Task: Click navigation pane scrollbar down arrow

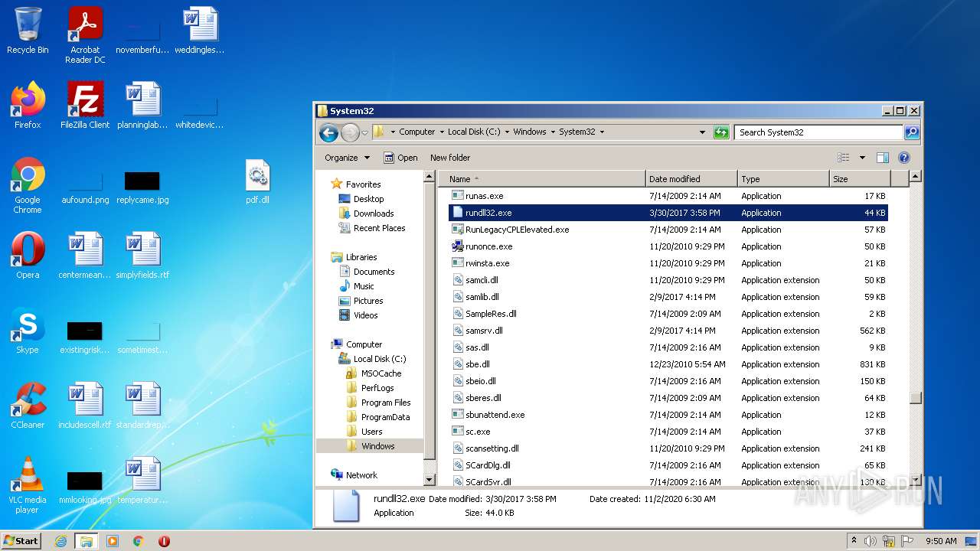Action: click(x=430, y=480)
